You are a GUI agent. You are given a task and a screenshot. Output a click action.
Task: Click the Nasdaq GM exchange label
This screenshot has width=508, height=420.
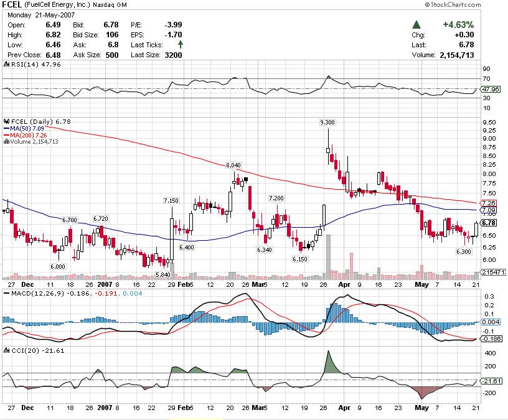coord(110,5)
